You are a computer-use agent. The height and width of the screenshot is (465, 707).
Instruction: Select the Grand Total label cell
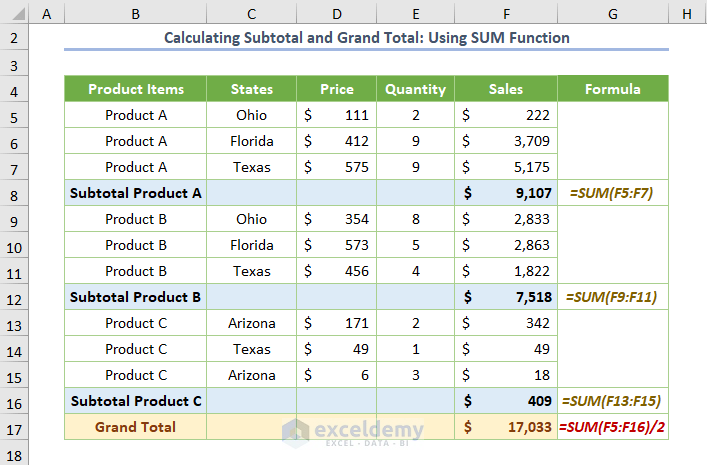[x=136, y=427]
